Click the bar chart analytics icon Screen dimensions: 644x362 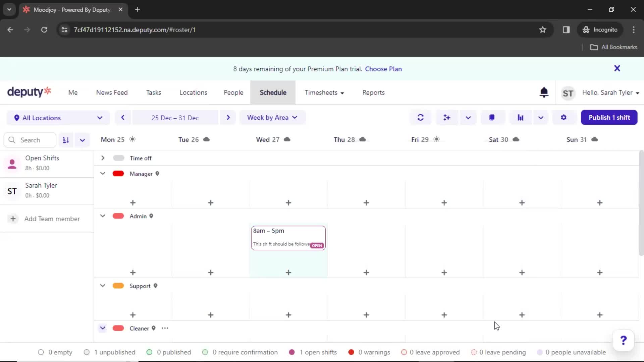click(520, 118)
